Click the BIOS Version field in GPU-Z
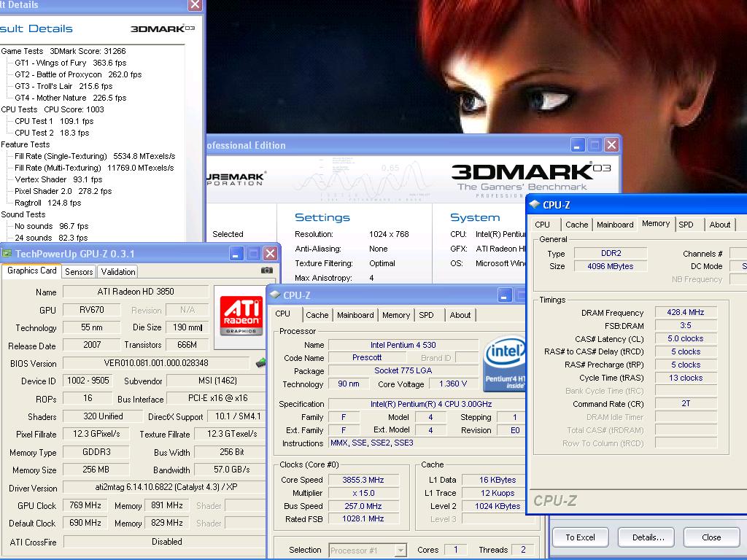Screen dimensions: 747x560 pos(156,363)
